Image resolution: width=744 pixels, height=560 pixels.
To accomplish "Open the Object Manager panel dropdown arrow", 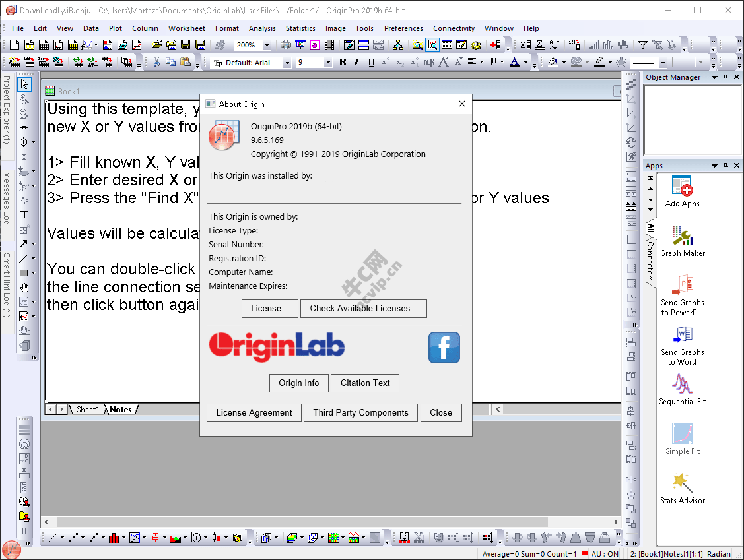I will tap(714, 77).
